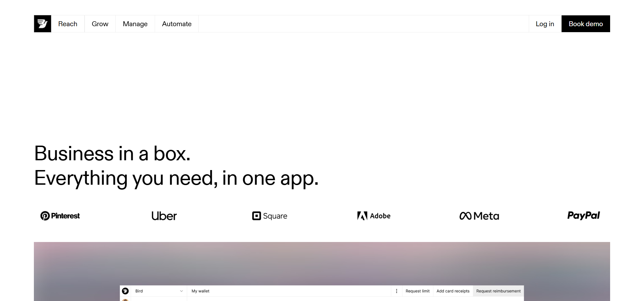
Task: Click the Uber logo
Action: point(164,216)
